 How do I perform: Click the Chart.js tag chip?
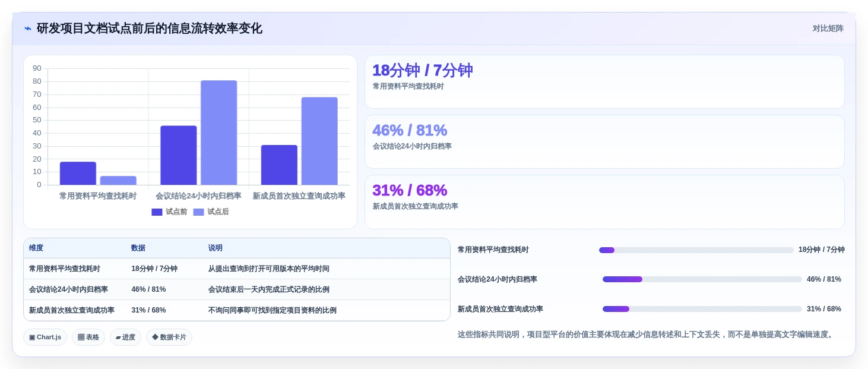click(45, 338)
